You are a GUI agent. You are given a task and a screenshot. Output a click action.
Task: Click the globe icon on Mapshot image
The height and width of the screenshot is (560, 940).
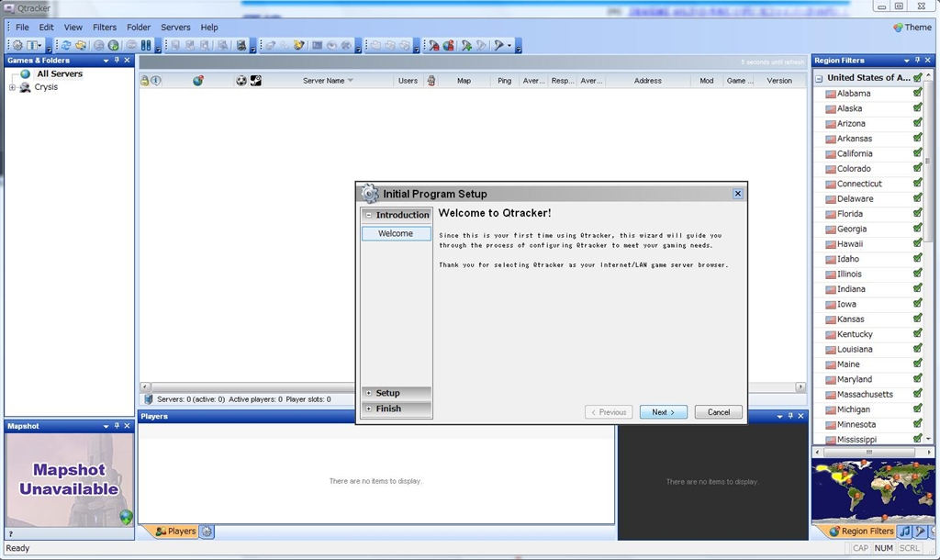point(126,517)
